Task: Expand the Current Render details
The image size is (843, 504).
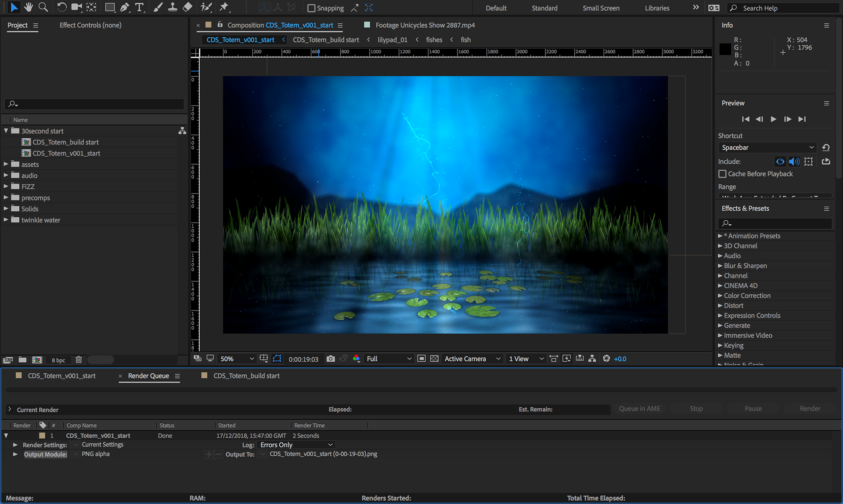Action: coord(10,409)
